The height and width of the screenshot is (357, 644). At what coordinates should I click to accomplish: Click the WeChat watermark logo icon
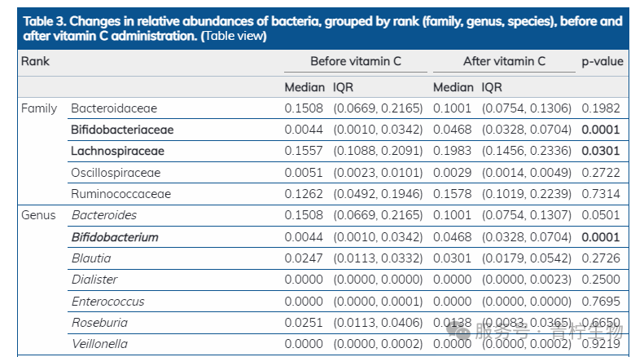point(462,333)
